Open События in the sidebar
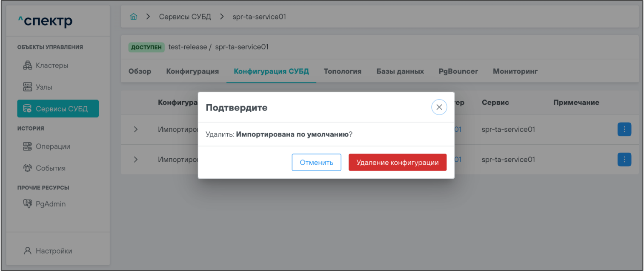 point(44,168)
